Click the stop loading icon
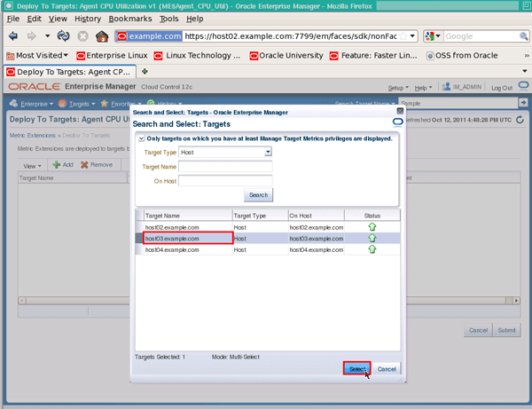The width and height of the screenshot is (532, 409). pos(82,36)
